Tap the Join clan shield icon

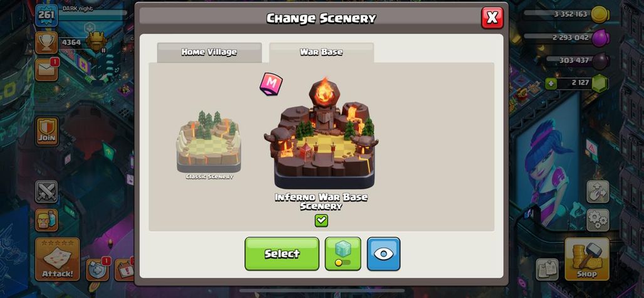(46, 132)
